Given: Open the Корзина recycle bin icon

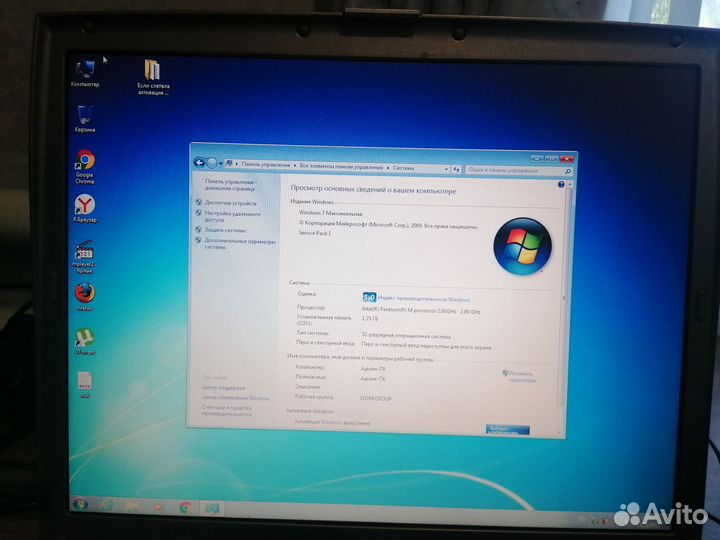Looking at the screenshot, I should [84, 118].
